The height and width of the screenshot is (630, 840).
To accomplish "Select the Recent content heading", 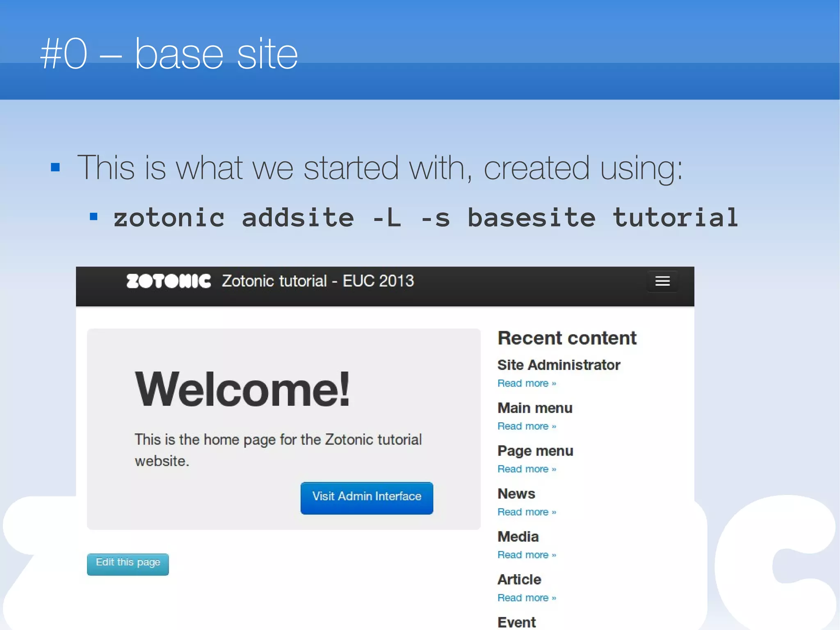I will coord(567,338).
